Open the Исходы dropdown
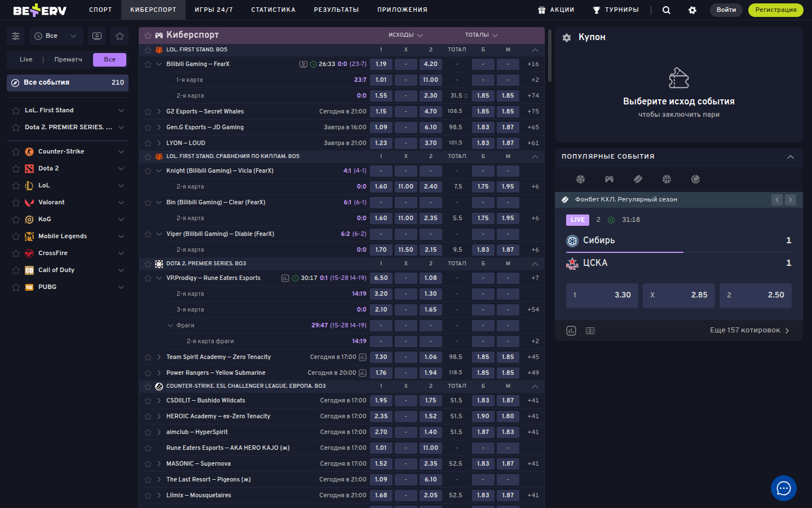Image resolution: width=812 pixels, height=508 pixels. 405,35
